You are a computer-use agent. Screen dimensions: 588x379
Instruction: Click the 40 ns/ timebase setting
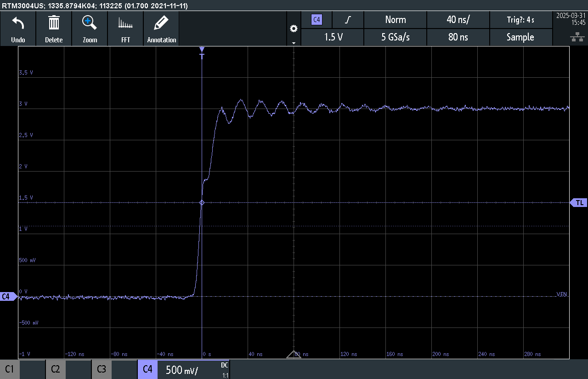[458, 20]
